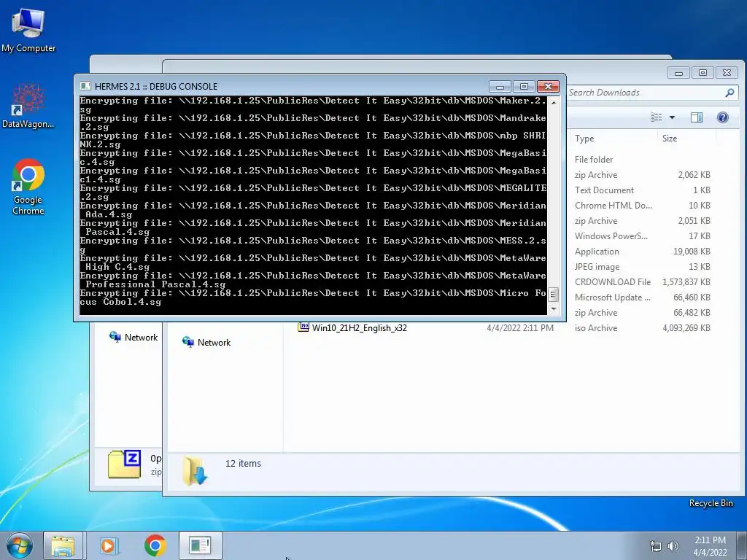This screenshot has width=747, height=560.
Task: Click the Text Document type row
Action: [604, 190]
